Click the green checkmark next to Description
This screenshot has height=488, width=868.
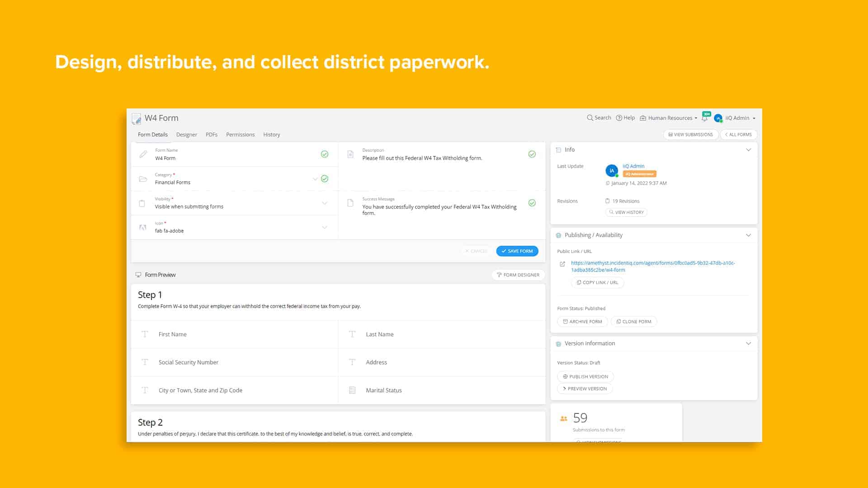(x=532, y=154)
